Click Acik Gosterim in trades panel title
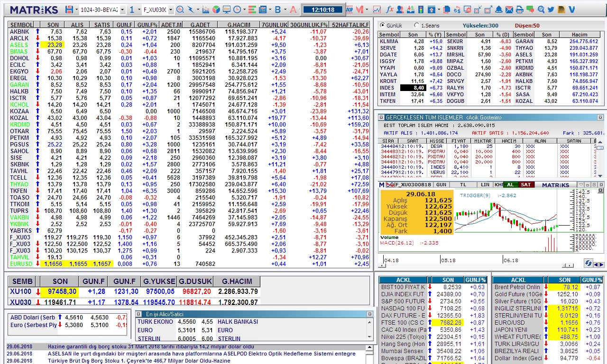The width and height of the screenshot is (607, 364). 484,117
